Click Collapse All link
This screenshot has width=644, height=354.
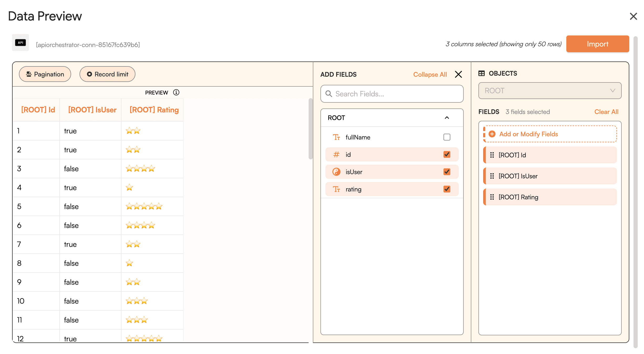tap(430, 74)
